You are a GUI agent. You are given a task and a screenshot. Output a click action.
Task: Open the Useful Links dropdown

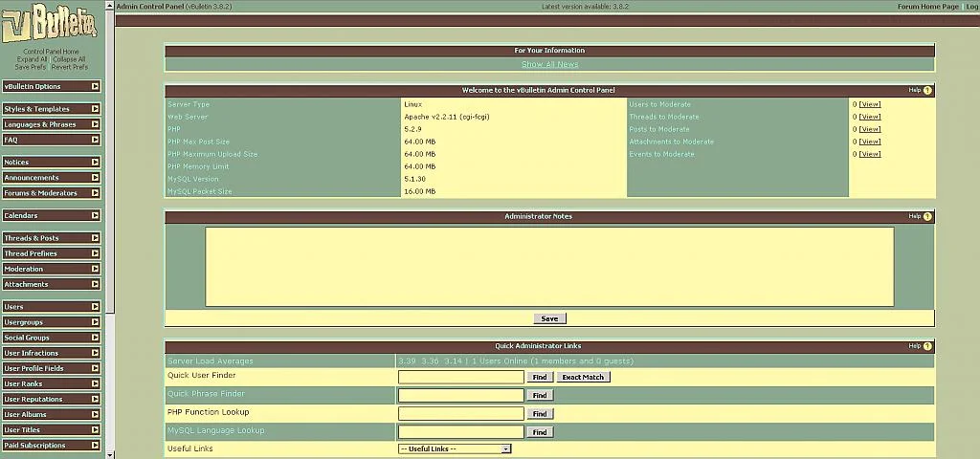[455, 448]
